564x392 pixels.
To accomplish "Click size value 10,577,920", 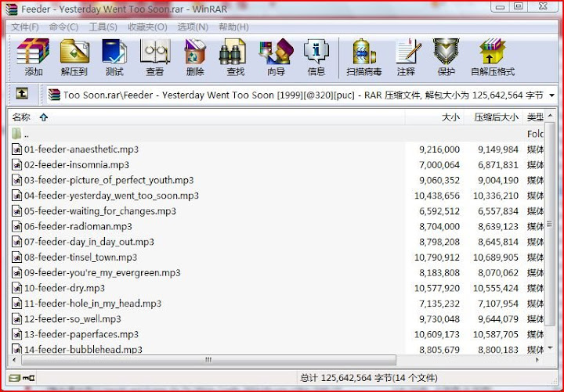I will (436, 289).
